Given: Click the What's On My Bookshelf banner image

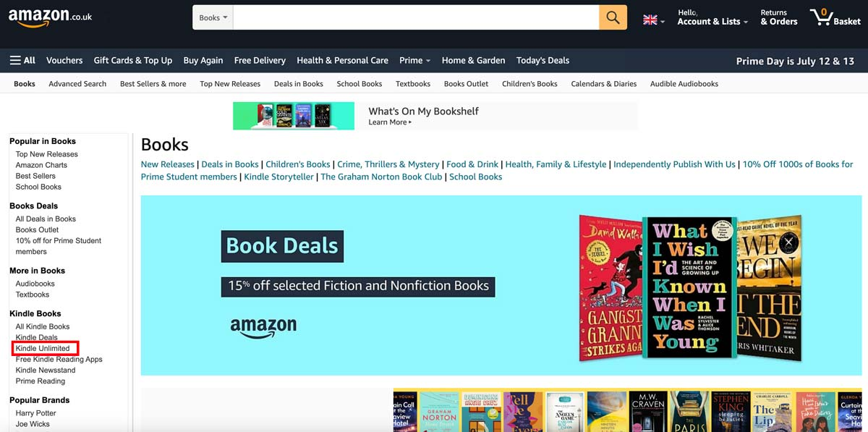Looking at the screenshot, I should (294, 116).
